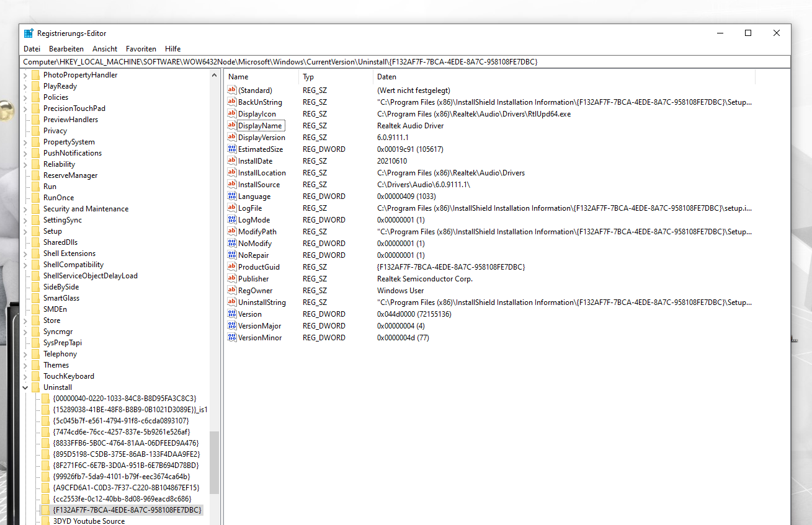Click the Publisher string icon
The width and height of the screenshot is (812, 525).
232,278
